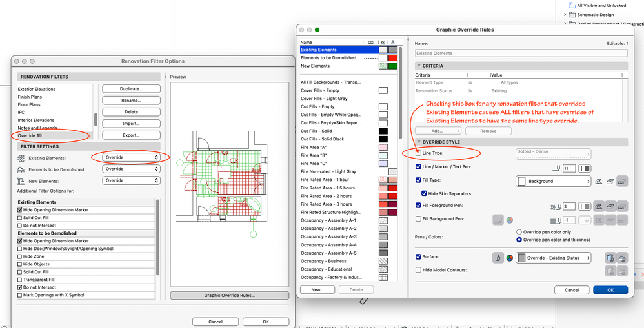Viewport: 644px width, 328px height.
Task: Select Override pen color only
Action: click(x=519, y=232)
